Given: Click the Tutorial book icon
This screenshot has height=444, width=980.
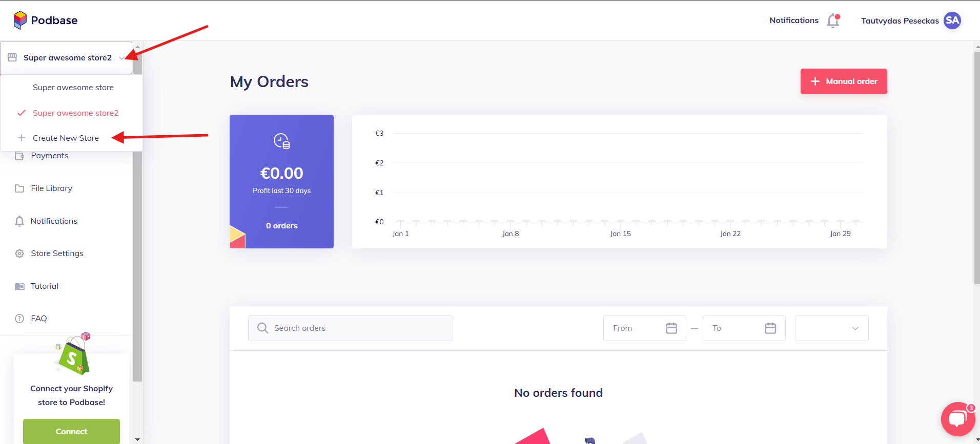Looking at the screenshot, I should (19, 286).
